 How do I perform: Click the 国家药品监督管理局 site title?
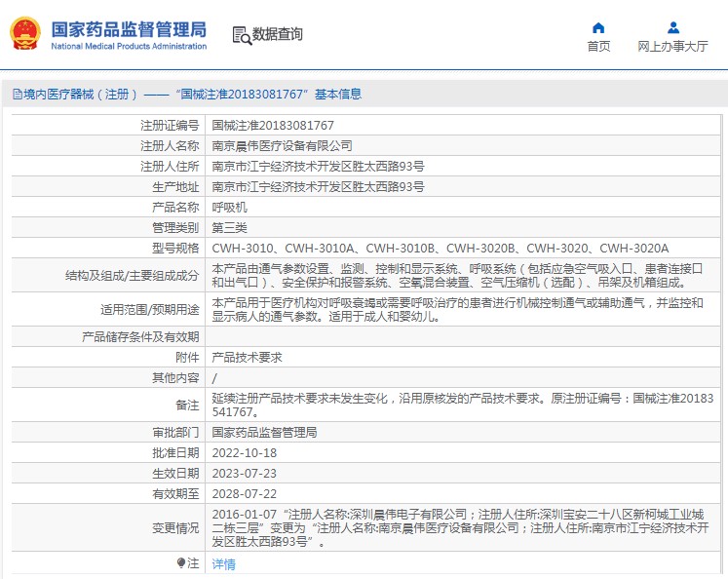128,27
